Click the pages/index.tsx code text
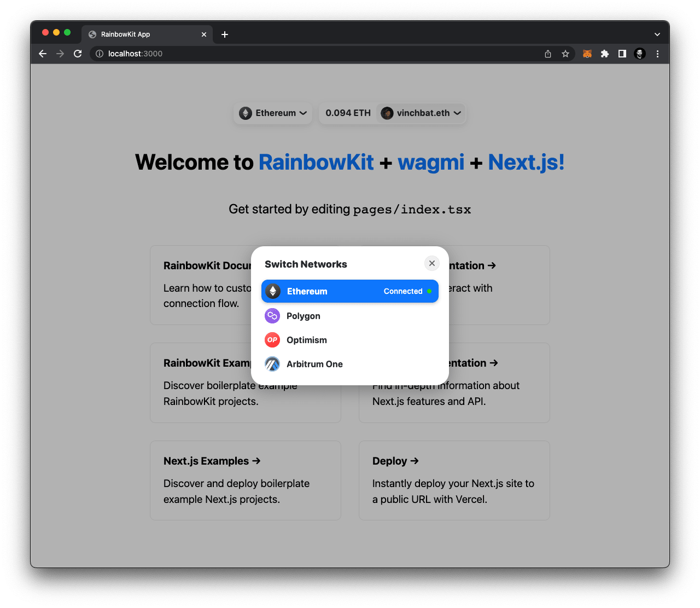Screen dimensions: 700x608 pos(412,210)
